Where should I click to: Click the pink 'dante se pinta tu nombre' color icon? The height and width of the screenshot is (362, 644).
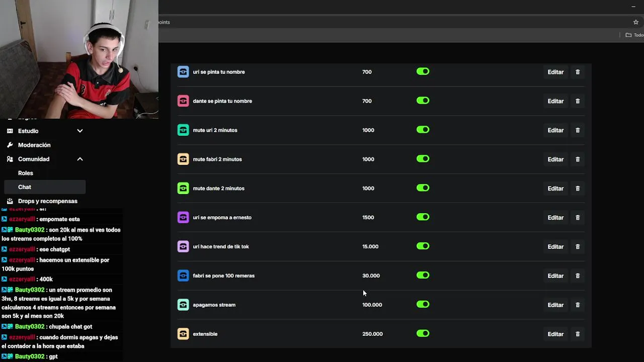pyautogui.click(x=183, y=101)
